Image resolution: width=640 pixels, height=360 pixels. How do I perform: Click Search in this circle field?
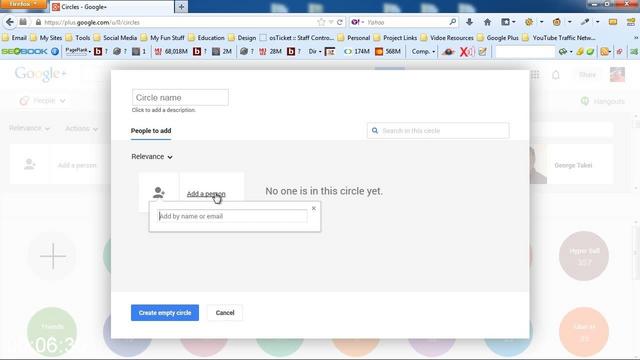click(x=438, y=131)
